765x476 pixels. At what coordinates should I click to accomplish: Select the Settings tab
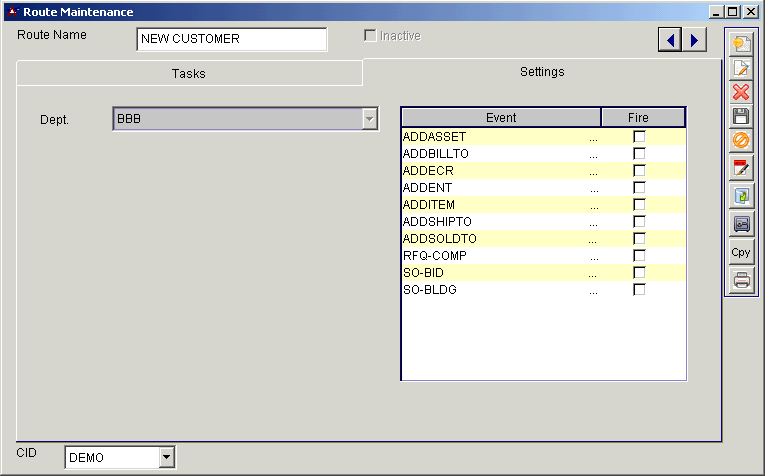541,72
